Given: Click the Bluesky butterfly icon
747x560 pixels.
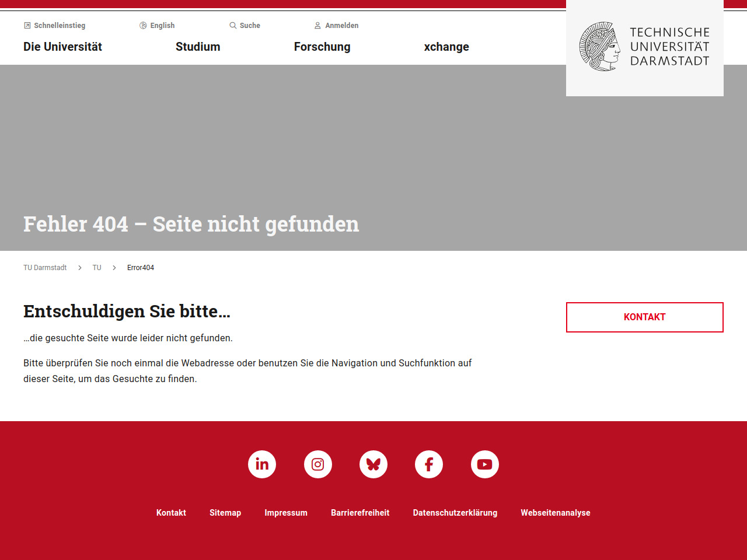Looking at the screenshot, I should click(373, 464).
